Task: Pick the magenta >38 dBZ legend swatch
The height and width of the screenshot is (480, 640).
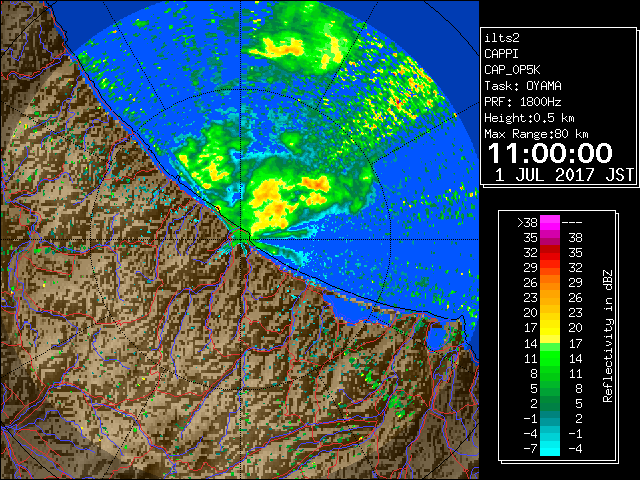Action: pos(550,223)
